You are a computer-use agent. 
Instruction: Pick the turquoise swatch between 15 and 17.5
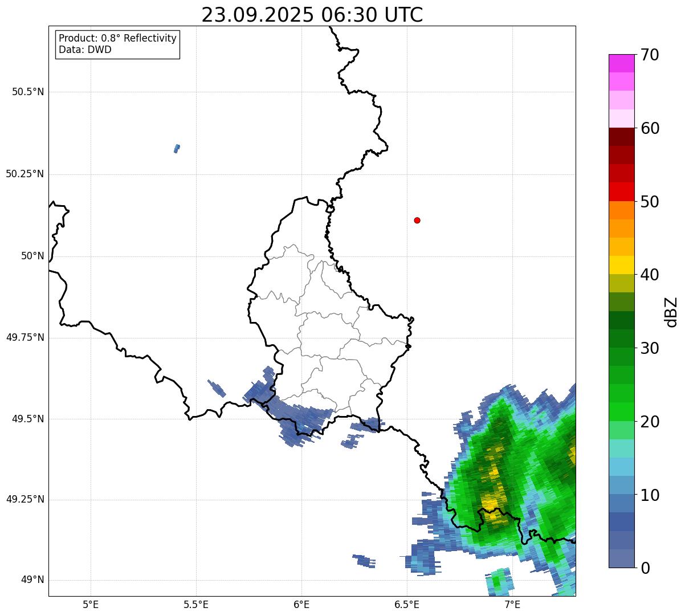pyautogui.click(x=621, y=448)
